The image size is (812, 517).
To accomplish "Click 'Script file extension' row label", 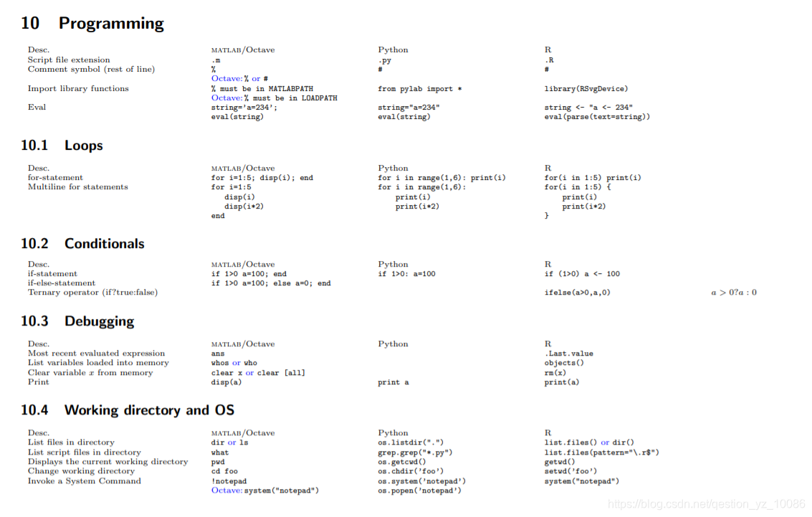I will point(69,60).
